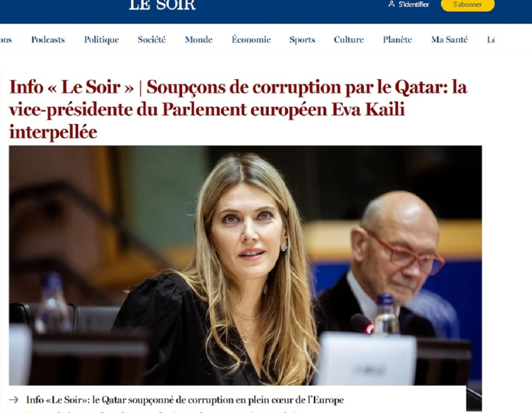Click the arrow icon before Qatar soupçonné link

tap(14, 400)
